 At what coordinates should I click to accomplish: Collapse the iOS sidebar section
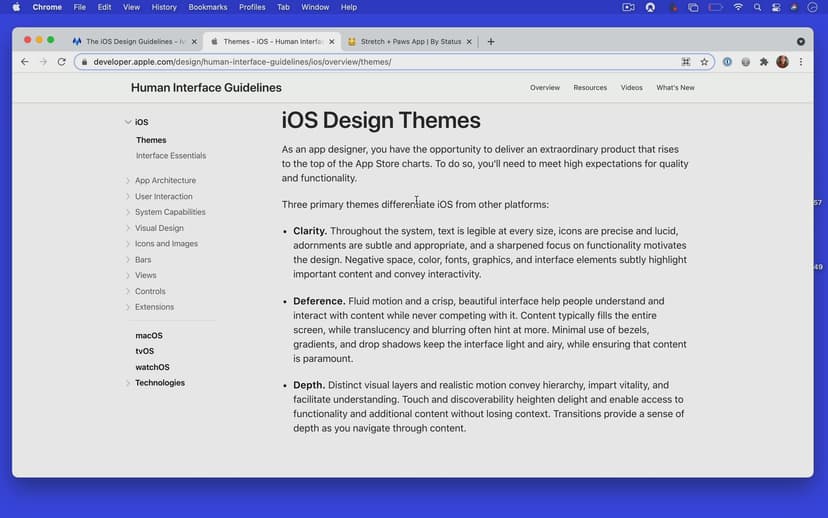128,122
